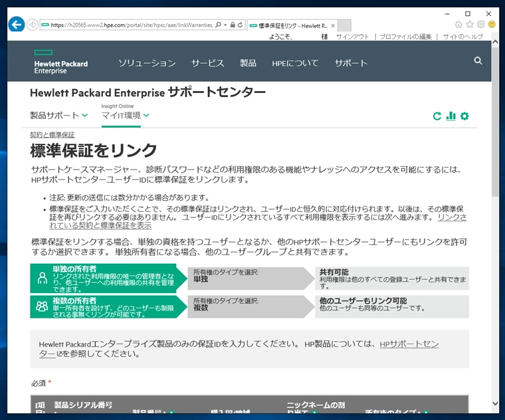Open the address bar autocomplete dropdown arrow
This screenshot has height=420, width=505.
[x=225, y=25]
